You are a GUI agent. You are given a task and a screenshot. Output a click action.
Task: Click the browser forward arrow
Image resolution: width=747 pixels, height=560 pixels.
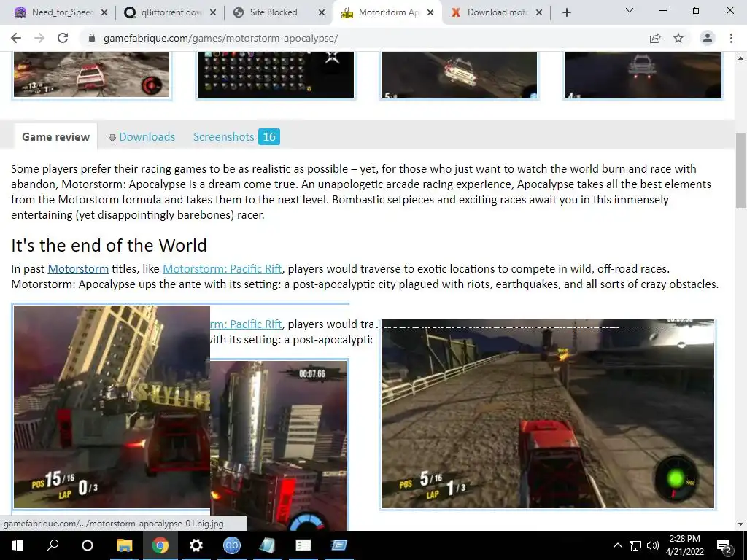pos(39,38)
